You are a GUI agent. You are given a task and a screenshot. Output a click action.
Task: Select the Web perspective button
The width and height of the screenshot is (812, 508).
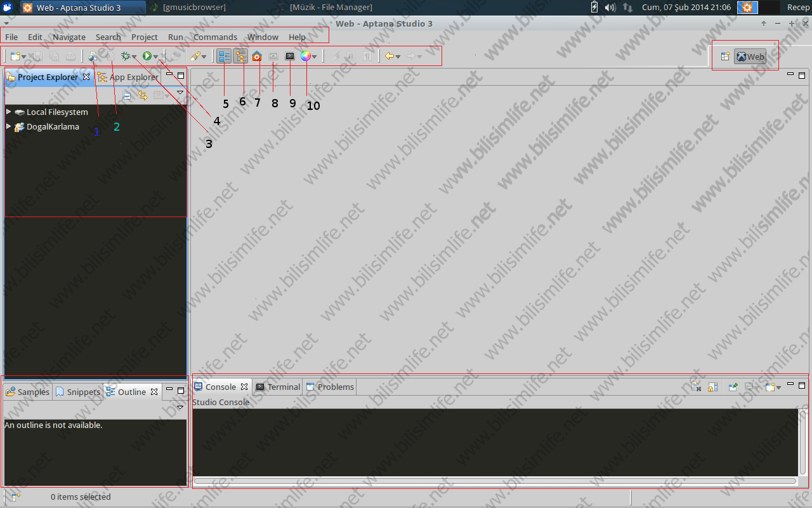(x=750, y=57)
